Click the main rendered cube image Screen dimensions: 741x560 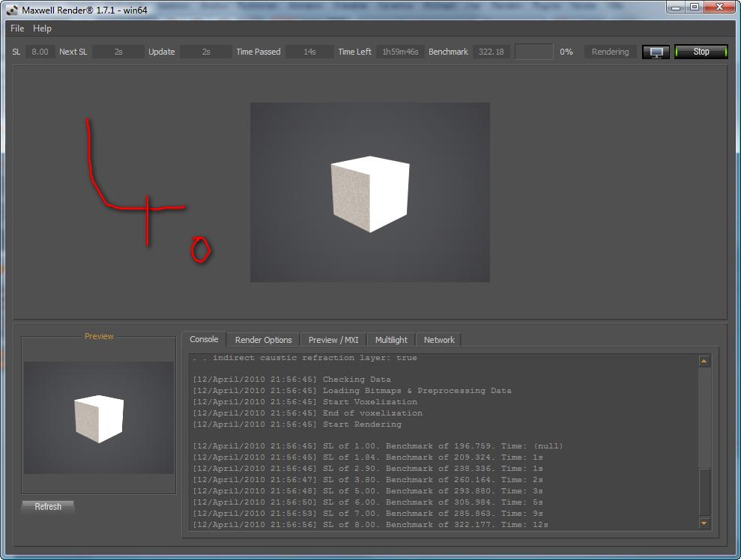coord(370,192)
